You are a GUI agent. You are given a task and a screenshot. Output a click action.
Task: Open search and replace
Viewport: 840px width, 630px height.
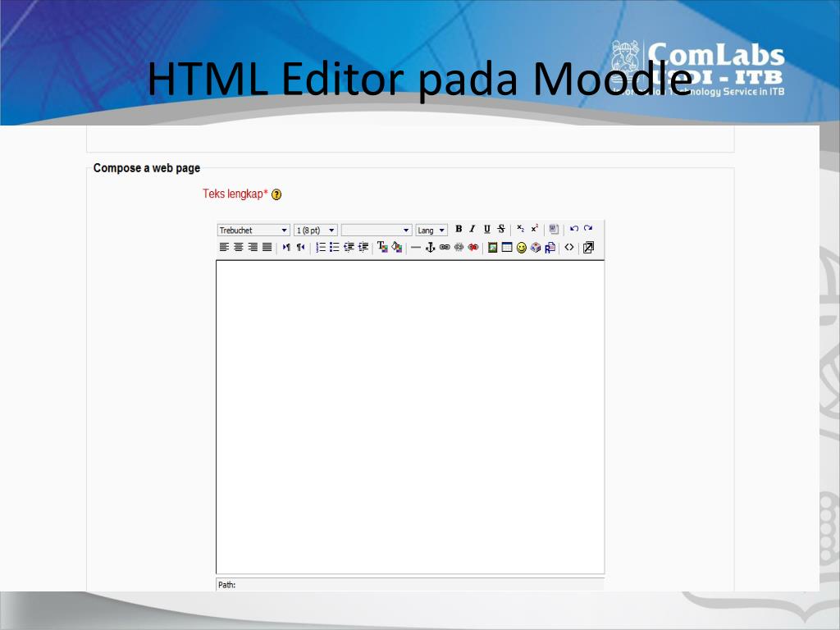point(550,248)
